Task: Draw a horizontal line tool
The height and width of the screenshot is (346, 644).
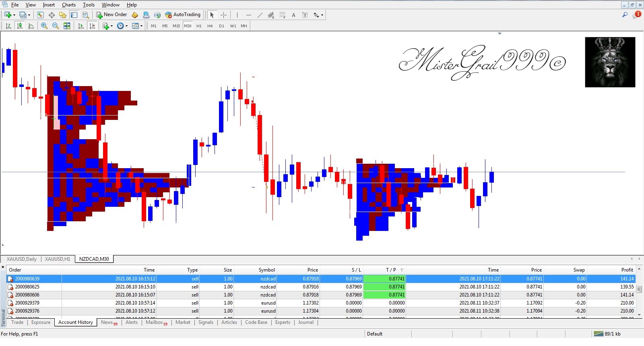Action: [249, 15]
